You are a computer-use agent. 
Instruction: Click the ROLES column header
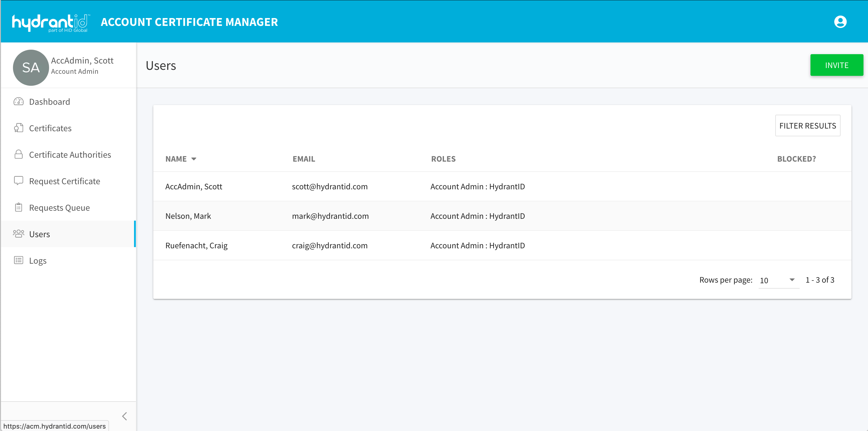[x=443, y=159]
